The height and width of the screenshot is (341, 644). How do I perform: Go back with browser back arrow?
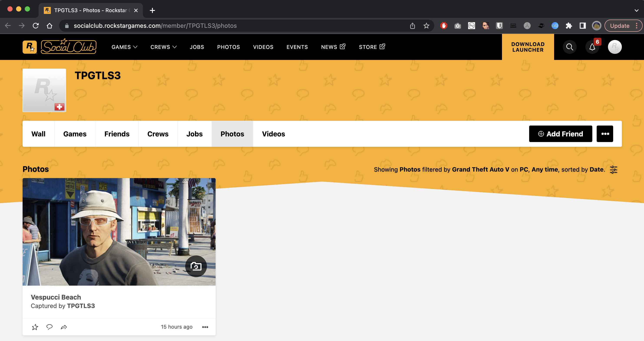tap(8, 25)
